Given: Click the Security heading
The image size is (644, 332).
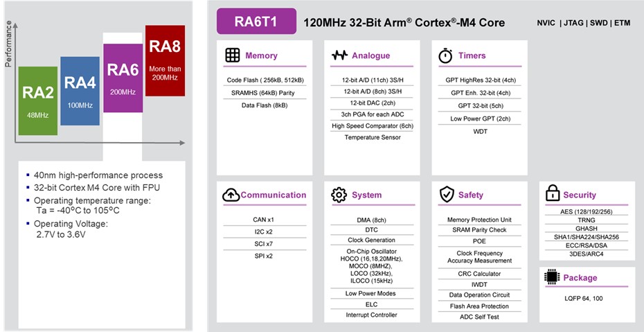Looking at the screenshot, I should tap(580, 195).
